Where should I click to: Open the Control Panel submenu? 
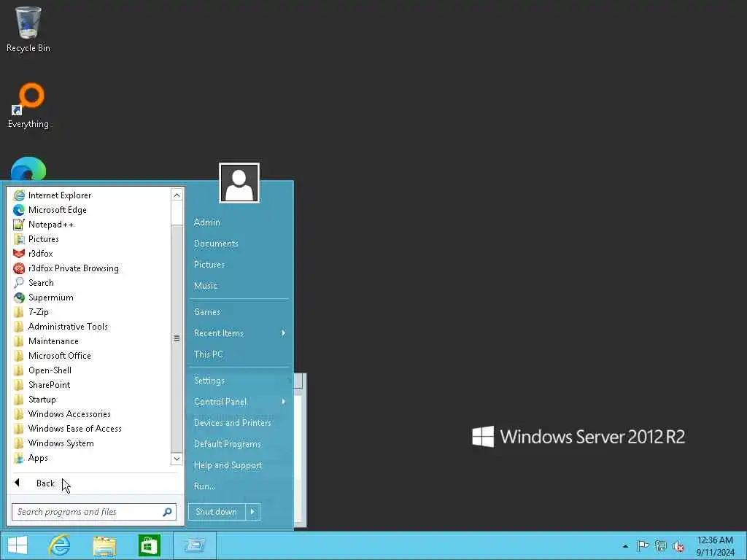[239, 402]
